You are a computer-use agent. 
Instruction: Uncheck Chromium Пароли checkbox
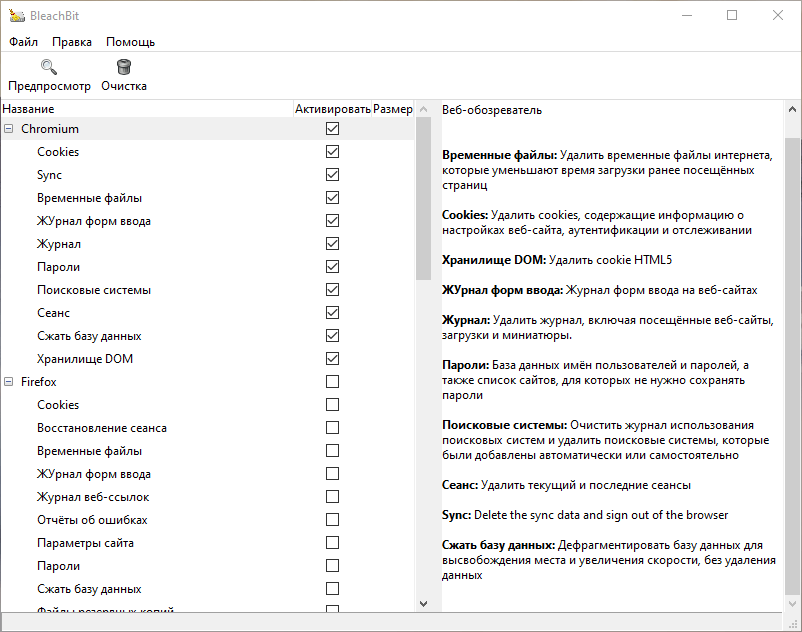332,267
